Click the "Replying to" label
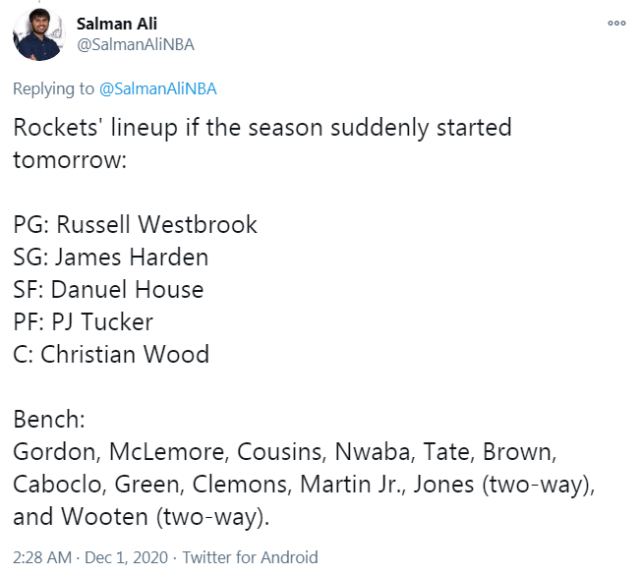The image size is (641, 576). 54,89
